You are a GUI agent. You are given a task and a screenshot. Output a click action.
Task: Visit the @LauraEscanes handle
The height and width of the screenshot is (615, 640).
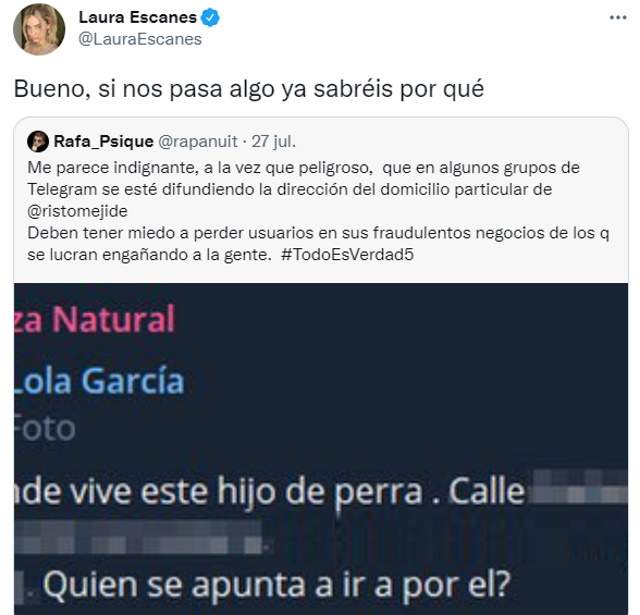coord(140,39)
